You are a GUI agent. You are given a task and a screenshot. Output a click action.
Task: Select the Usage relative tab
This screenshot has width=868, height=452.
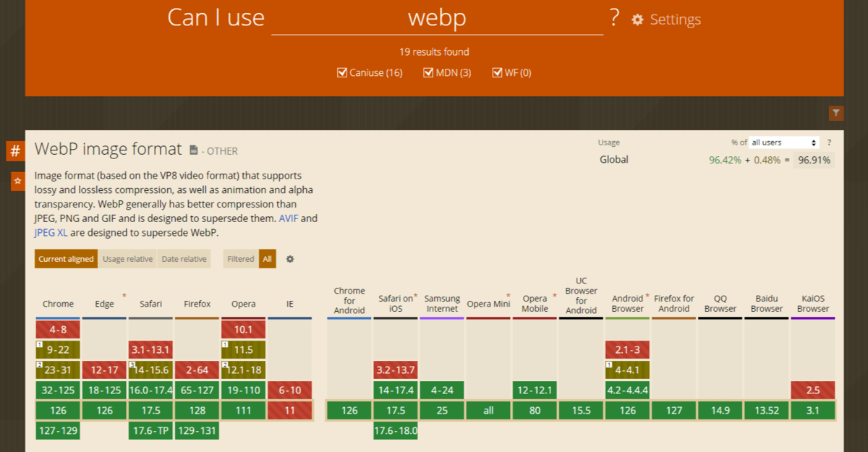(128, 259)
